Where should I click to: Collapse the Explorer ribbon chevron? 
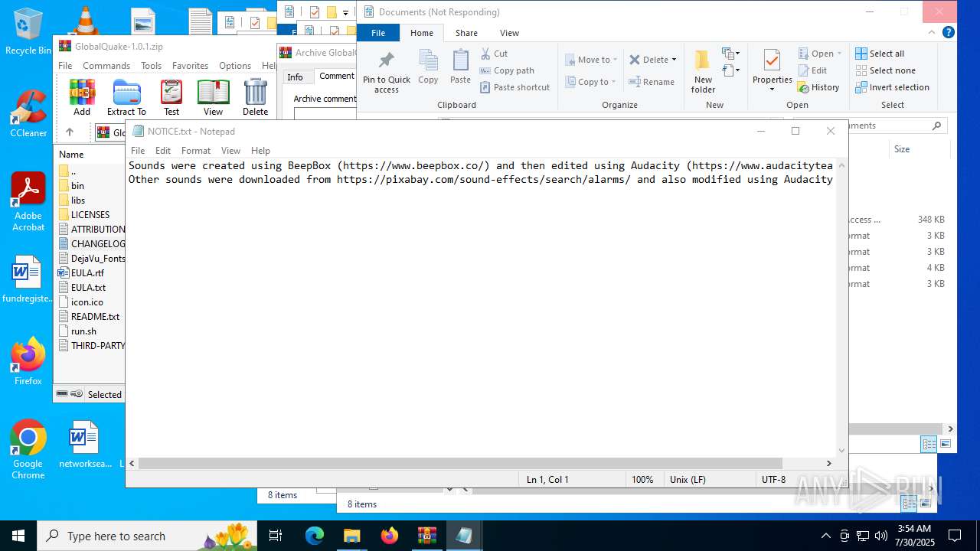point(932,33)
